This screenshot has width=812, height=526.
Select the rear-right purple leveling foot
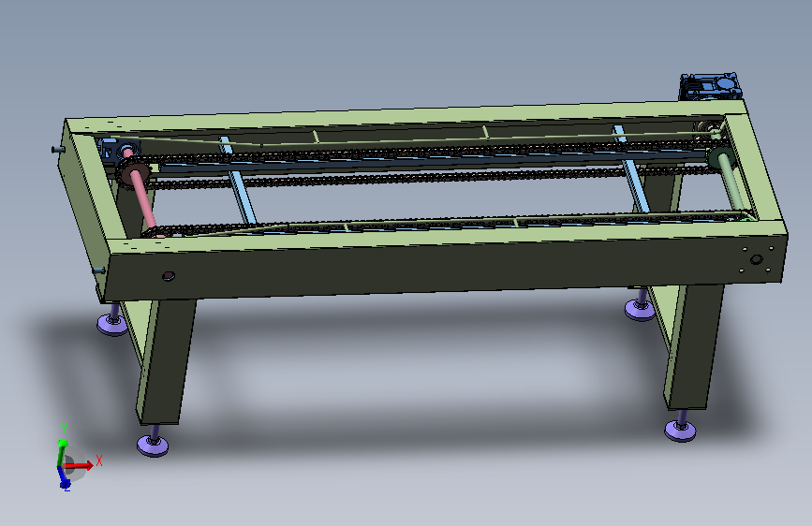[x=640, y=305]
